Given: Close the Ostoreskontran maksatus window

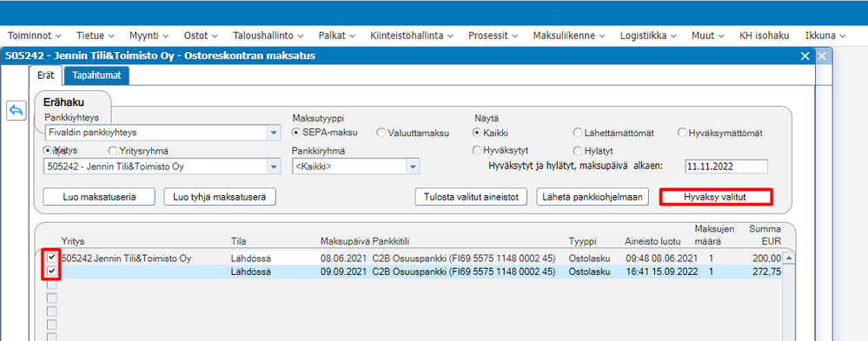Looking at the screenshot, I should click(x=805, y=56).
